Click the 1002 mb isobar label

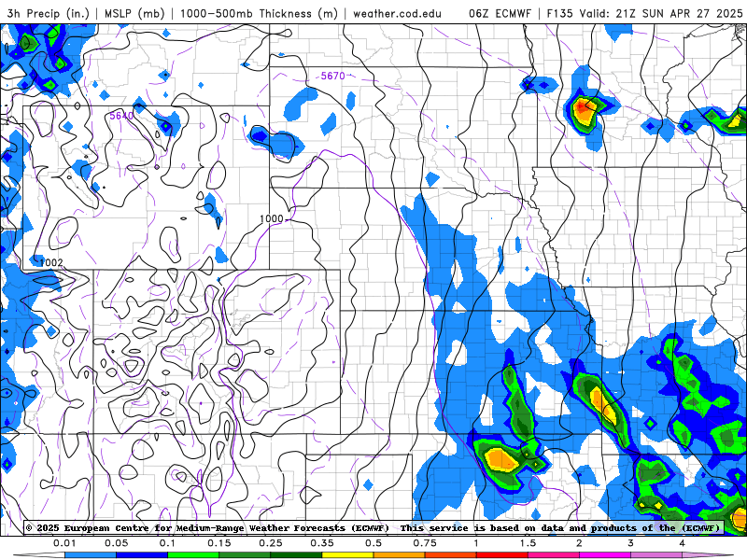pos(51,262)
